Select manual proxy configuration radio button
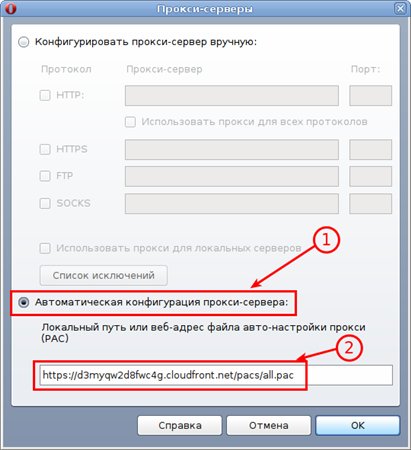Image resolution: width=411 pixels, height=450 pixels. click(x=24, y=42)
